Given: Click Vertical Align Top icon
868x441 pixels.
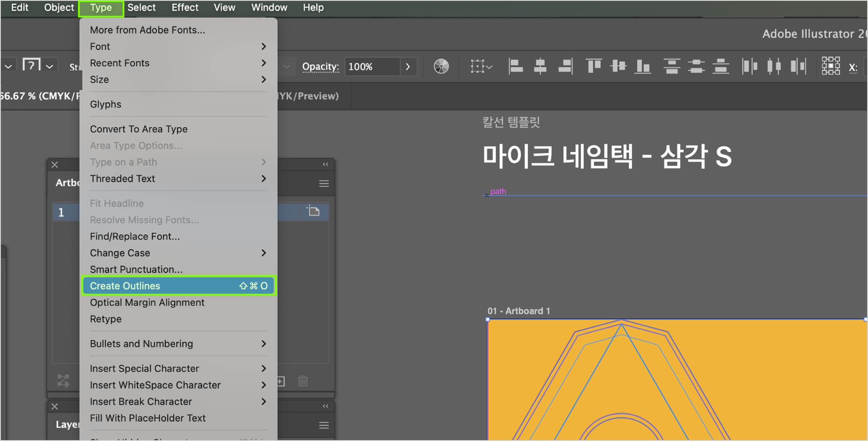Looking at the screenshot, I should point(594,66).
